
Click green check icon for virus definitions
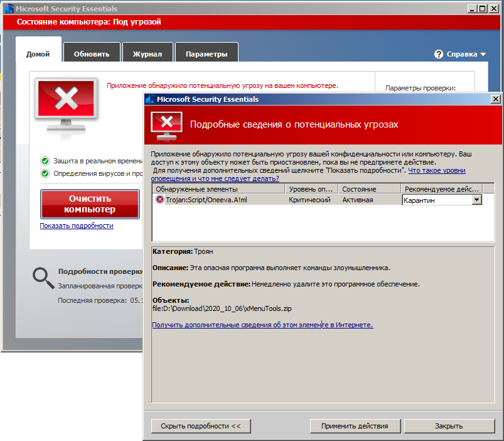[x=45, y=173]
